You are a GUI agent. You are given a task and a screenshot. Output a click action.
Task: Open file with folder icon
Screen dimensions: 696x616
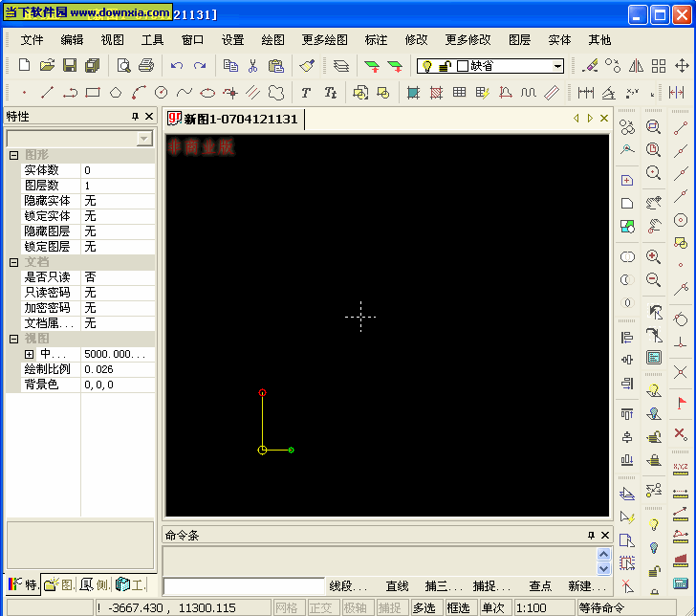click(47, 66)
